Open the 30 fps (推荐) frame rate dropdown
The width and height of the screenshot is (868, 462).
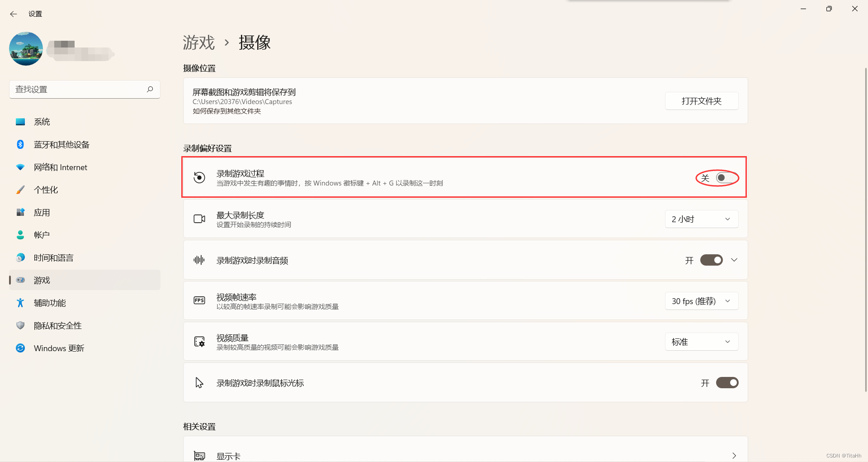702,301
